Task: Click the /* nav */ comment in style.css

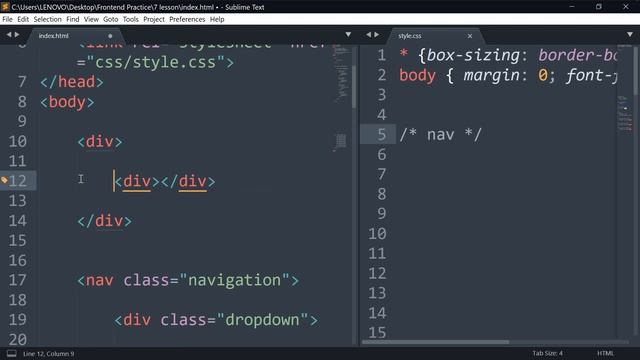Action: point(440,134)
